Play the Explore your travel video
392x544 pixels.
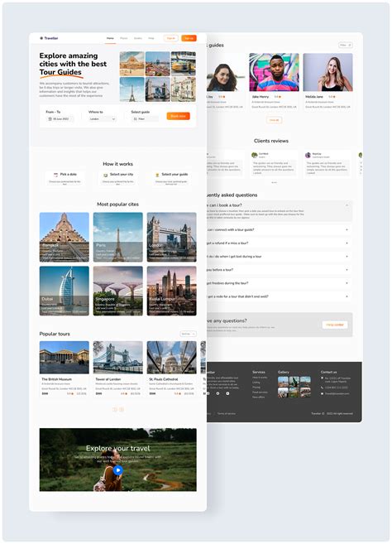(117, 470)
